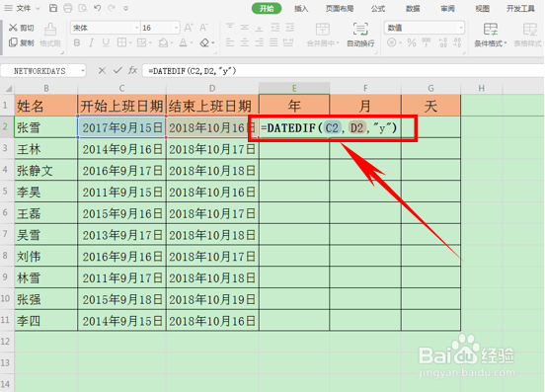Increase font size with A+ icon
The height and width of the screenshot is (392, 545).
pos(189,28)
